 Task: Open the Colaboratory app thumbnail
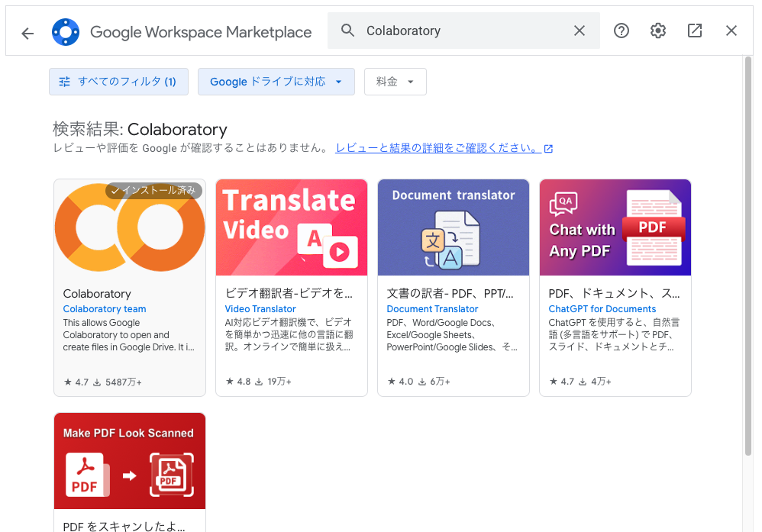(x=130, y=227)
